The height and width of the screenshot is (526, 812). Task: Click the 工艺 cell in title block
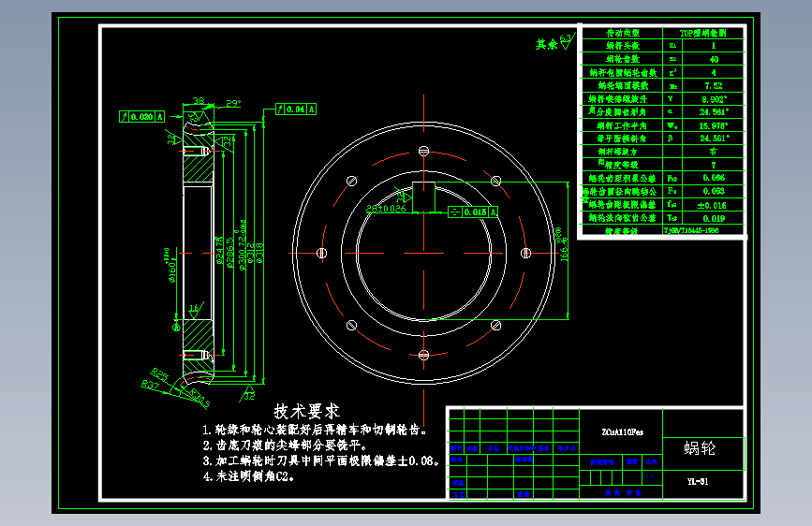click(x=458, y=494)
